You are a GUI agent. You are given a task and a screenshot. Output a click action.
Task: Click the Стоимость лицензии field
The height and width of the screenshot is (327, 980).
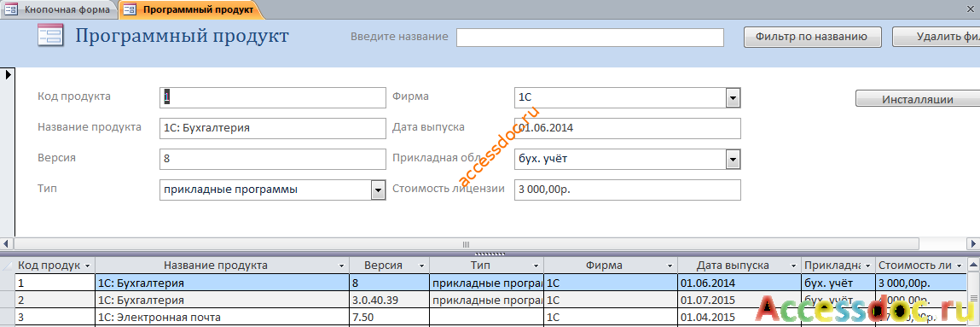tap(628, 190)
